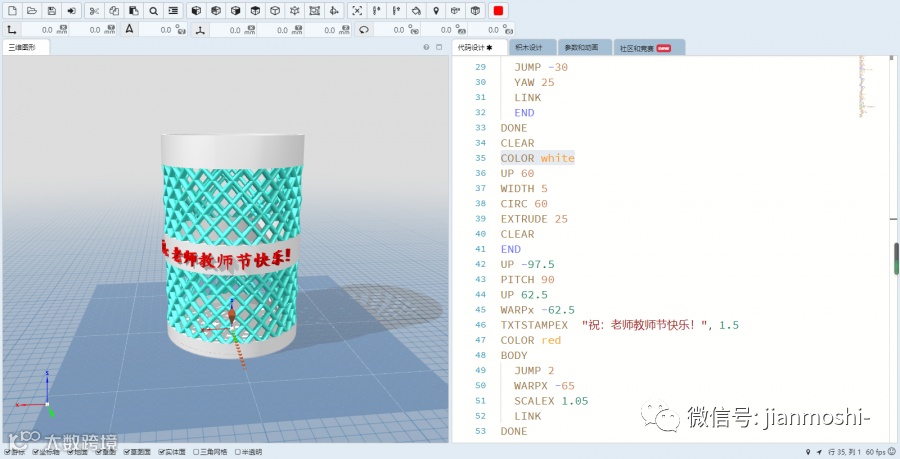This screenshot has height=459, width=900.
Task: Click the Save disk icon
Action: click(52, 10)
